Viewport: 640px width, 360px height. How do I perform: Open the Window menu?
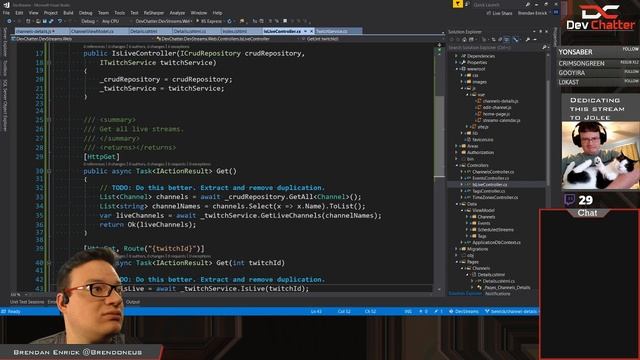[x=199, y=13]
